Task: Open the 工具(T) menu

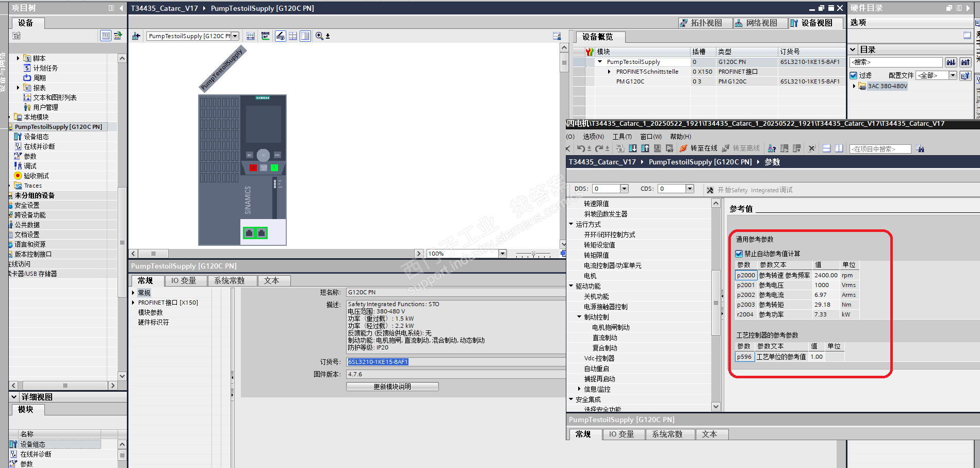Action: tap(622, 137)
